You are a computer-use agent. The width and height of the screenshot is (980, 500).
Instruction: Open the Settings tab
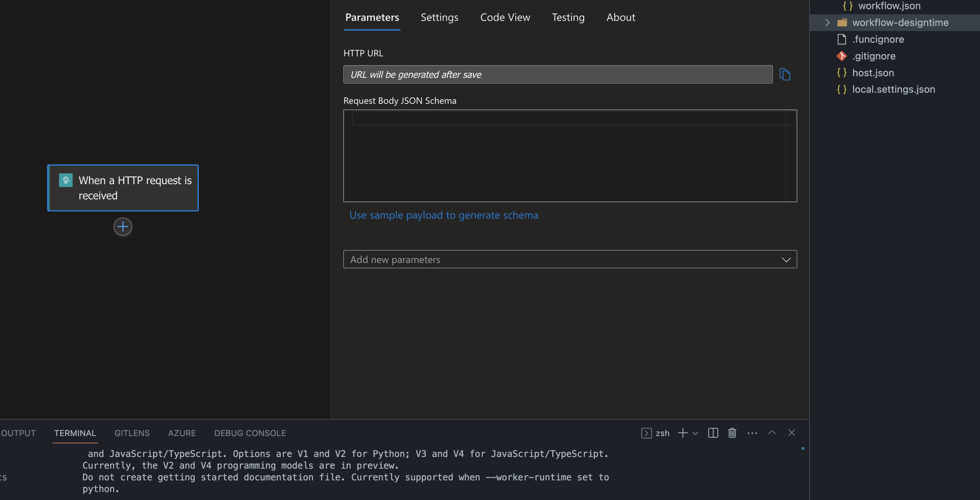[439, 17]
